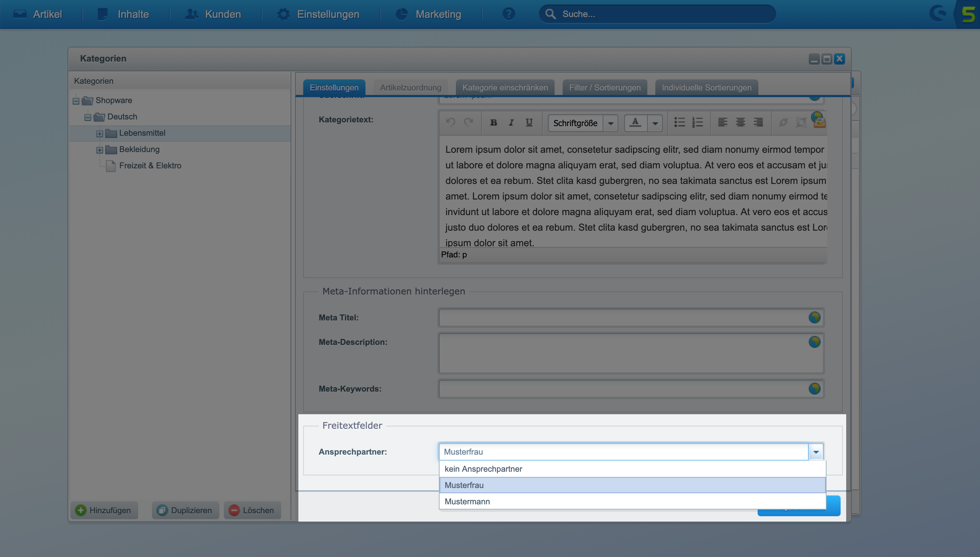Image resolution: width=980 pixels, height=557 pixels.
Task: Select the Shopware root category
Action: tap(113, 100)
